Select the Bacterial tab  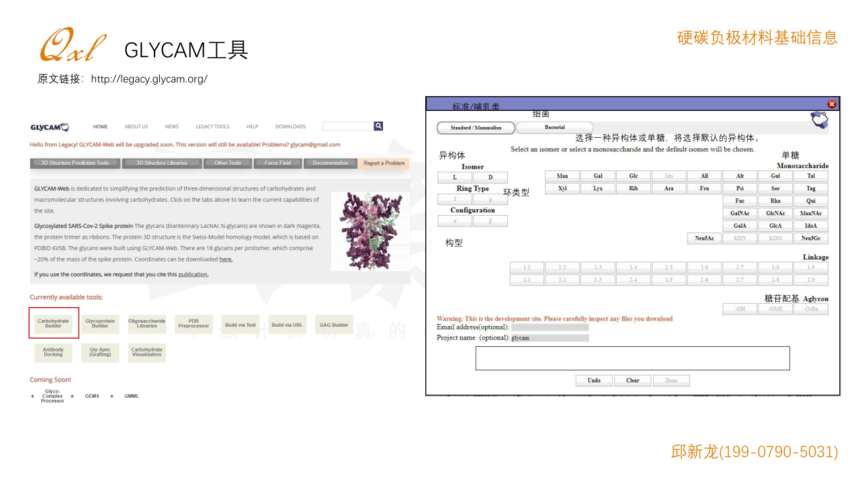(555, 127)
